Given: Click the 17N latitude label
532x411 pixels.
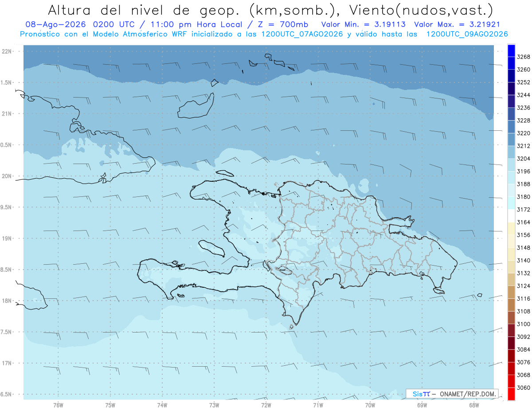Looking at the screenshot, I should (7, 364).
